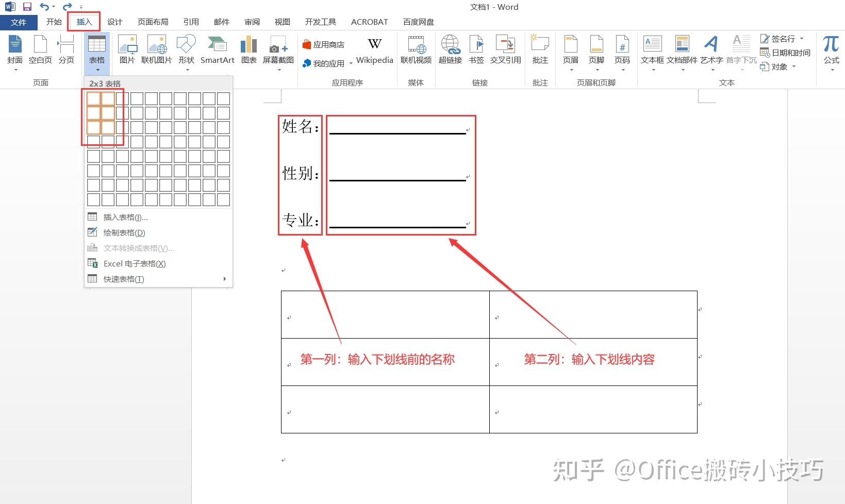Click the 性别: label text in the document
Viewport: 845px width, 504px height.
coord(301,174)
